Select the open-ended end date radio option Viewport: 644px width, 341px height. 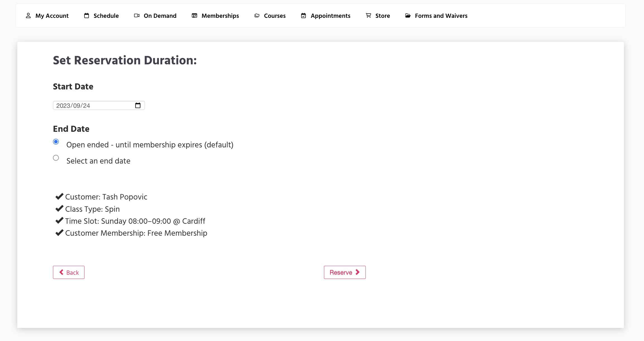[x=56, y=142]
